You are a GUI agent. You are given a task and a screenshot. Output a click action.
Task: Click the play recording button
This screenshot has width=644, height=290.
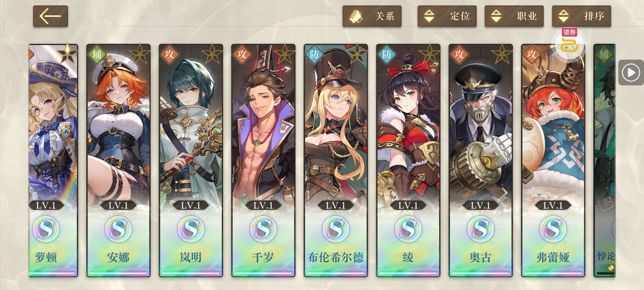tap(631, 73)
